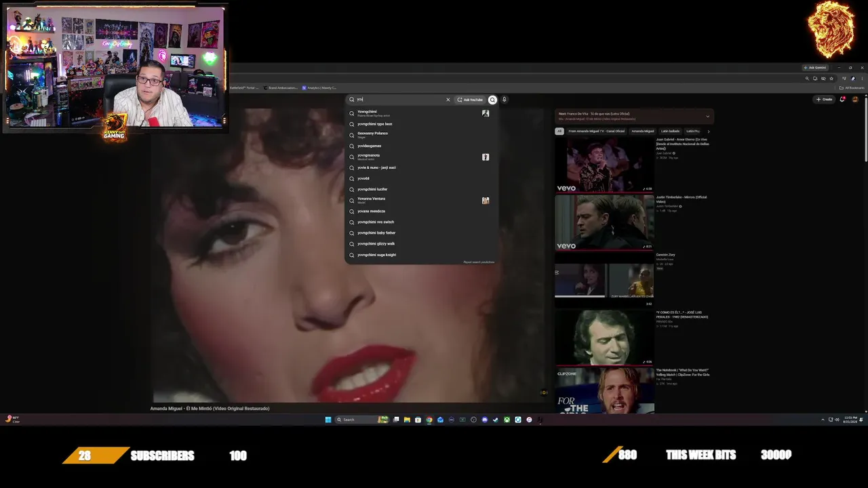The width and height of the screenshot is (868, 488).
Task: Open the 'Brand Ambassadors' bookmark
Action: coord(281,87)
